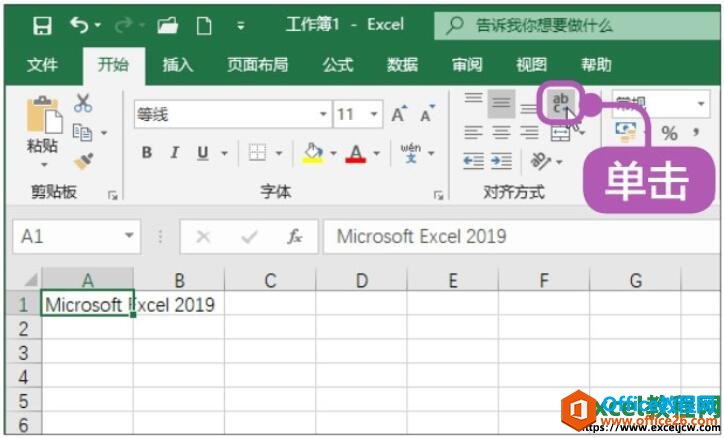Toggle italic formatting I

[x=175, y=152]
